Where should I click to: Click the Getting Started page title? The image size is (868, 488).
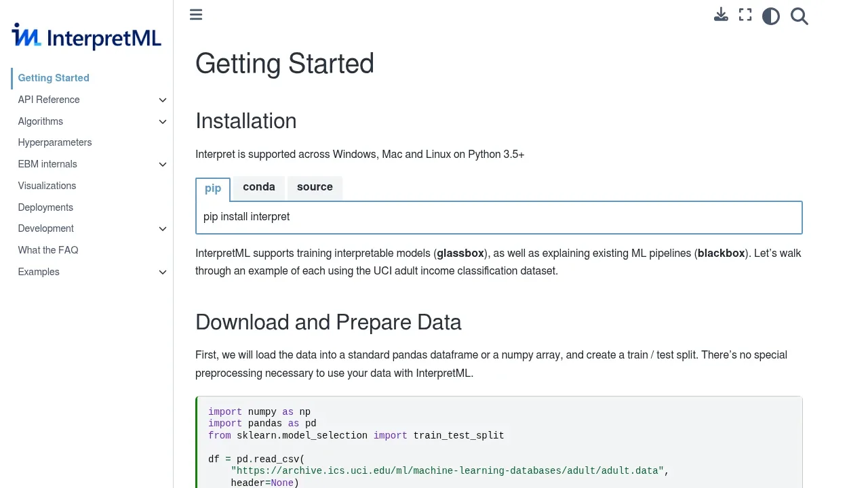[285, 64]
